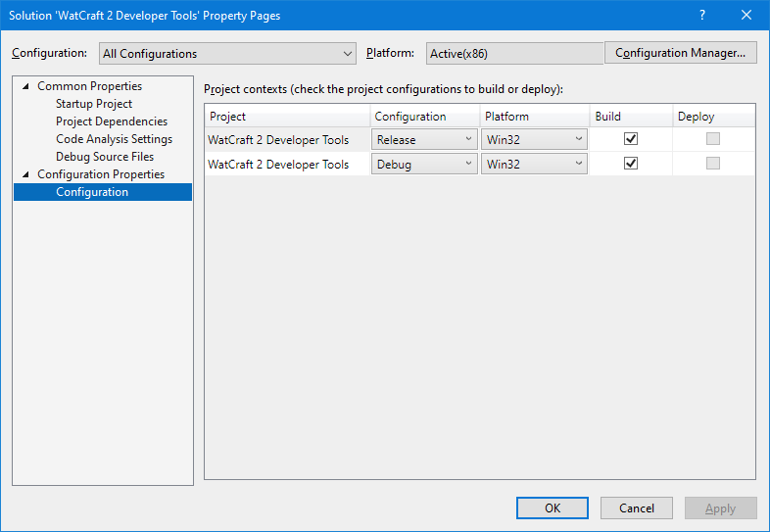The height and width of the screenshot is (532, 770).
Task: Click Deploy checkbox in Release row
Action: coord(713,139)
